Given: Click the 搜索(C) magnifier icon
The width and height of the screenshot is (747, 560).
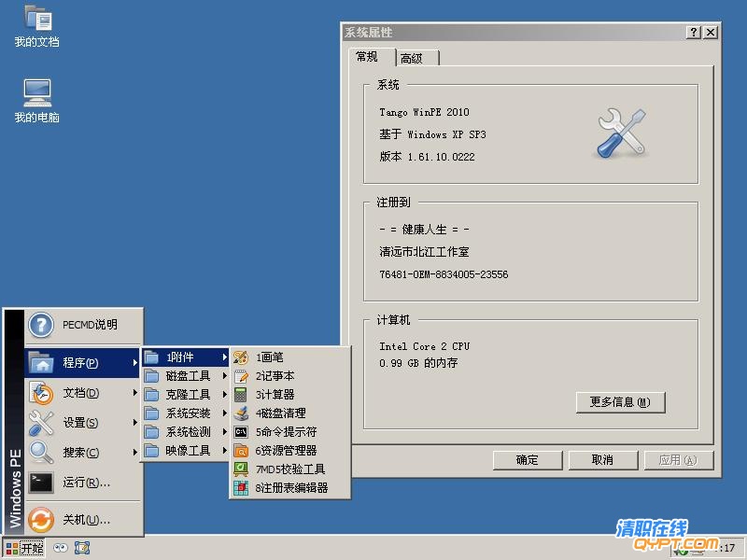Looking at the screenshot, I should coord(41,453).
